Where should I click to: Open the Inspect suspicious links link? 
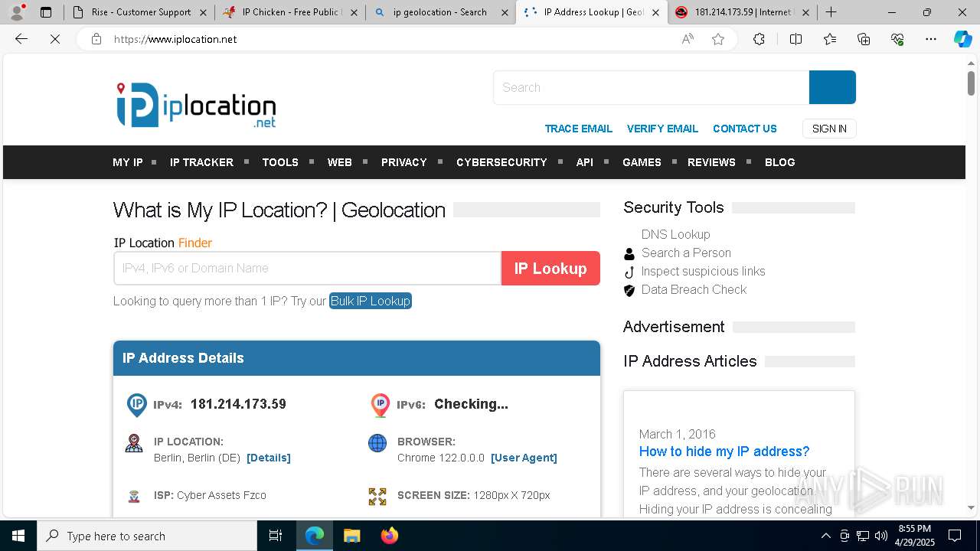tap(703, 271)
